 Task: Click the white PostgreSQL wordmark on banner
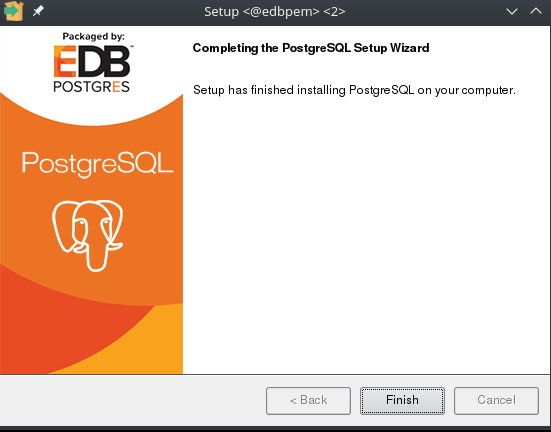[x=97, y=164]
